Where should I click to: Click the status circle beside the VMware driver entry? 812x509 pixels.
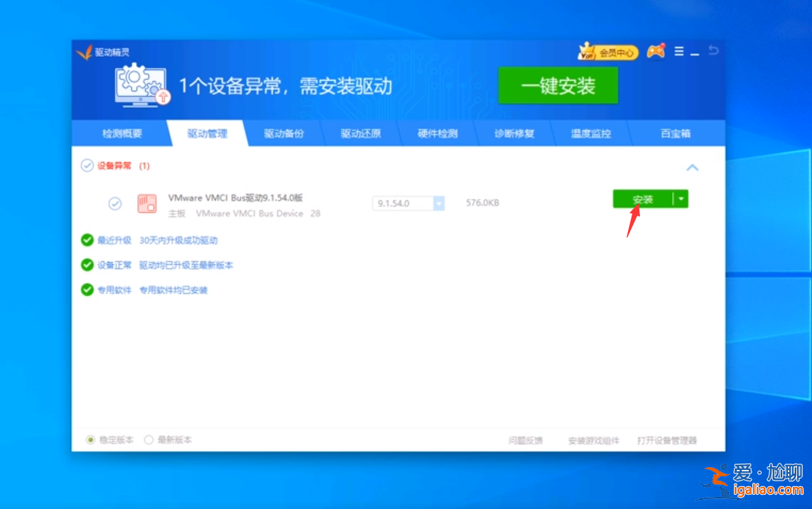tap(114, 204)
